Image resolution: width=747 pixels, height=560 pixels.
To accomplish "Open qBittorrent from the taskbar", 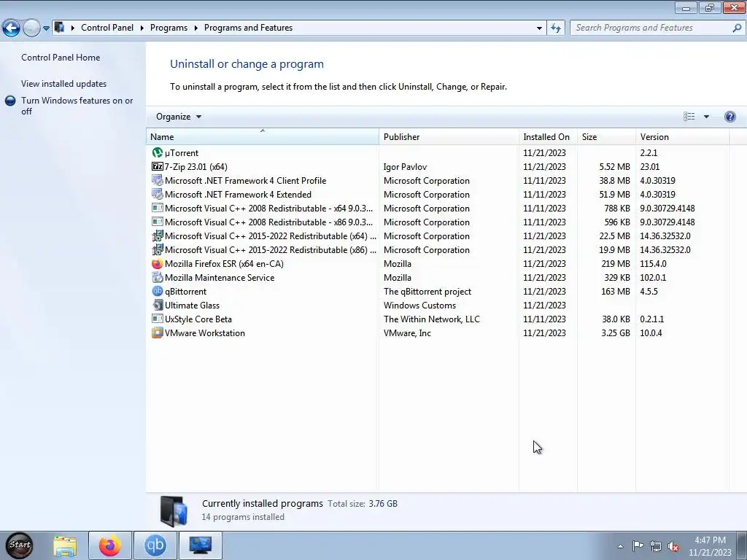I will (x=155, y=545).
